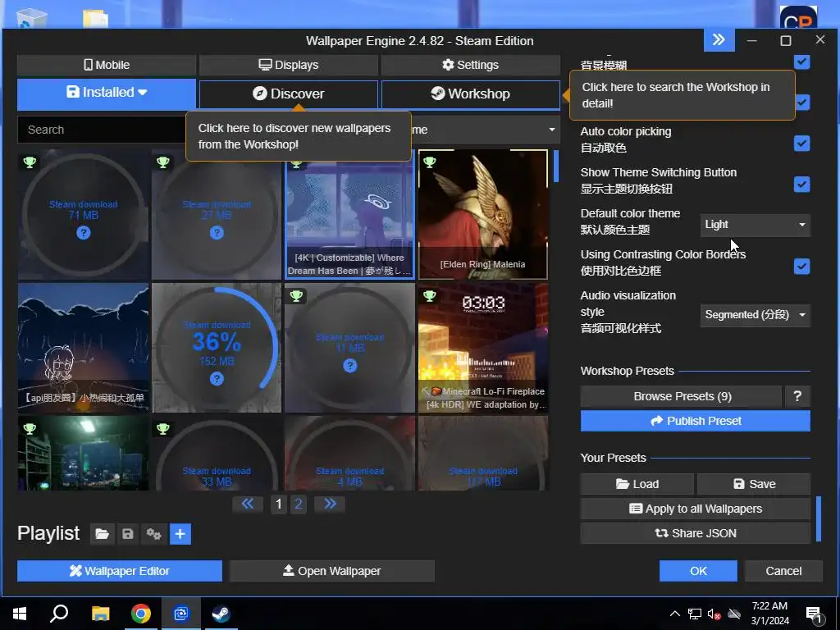Add wallpaper to playlist with plus icon
This screenshot has width=840, height=630.
click(x=180, y=534)
